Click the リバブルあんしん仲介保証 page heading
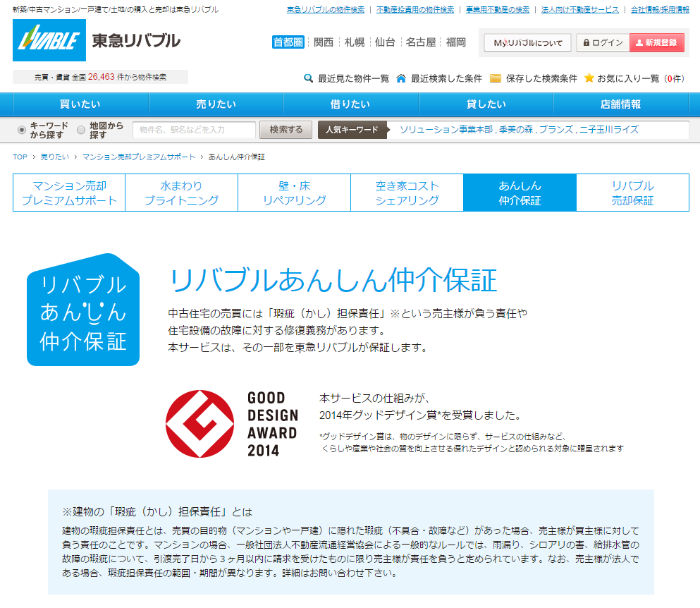Viewport: 700px width, 608px height. [333, 281]
